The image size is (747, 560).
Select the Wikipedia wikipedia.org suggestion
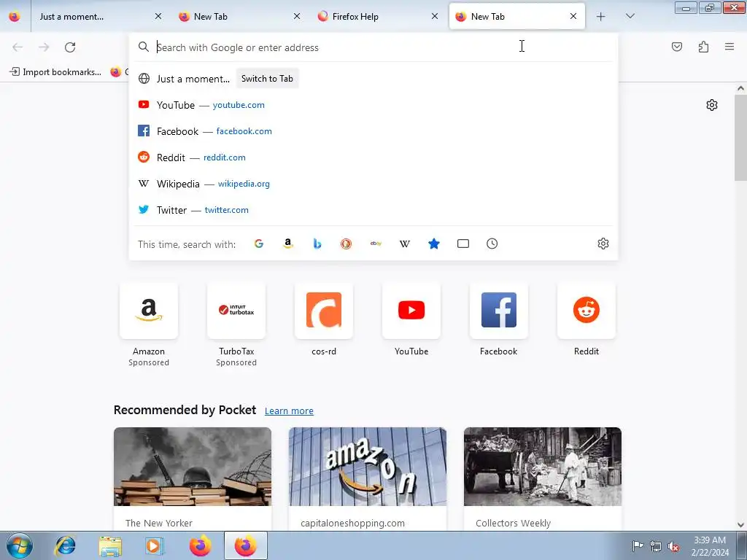coord(373,183)
